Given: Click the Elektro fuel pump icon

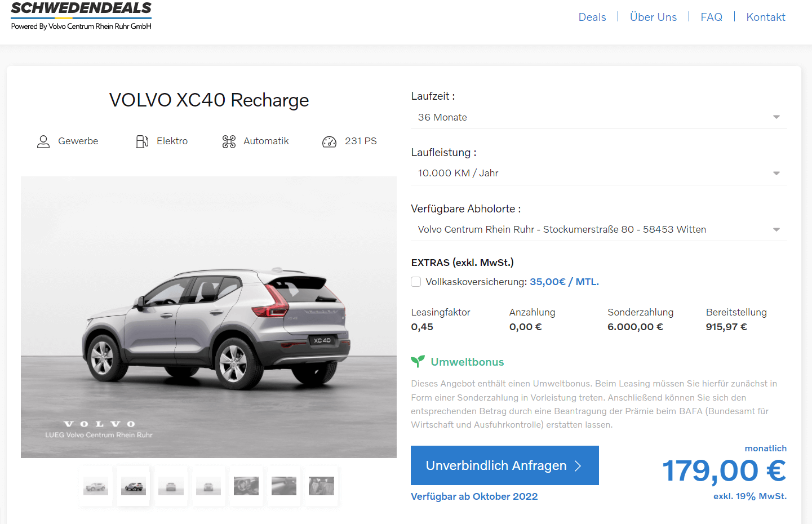Looking at the screenshot, I should [142, 141].
